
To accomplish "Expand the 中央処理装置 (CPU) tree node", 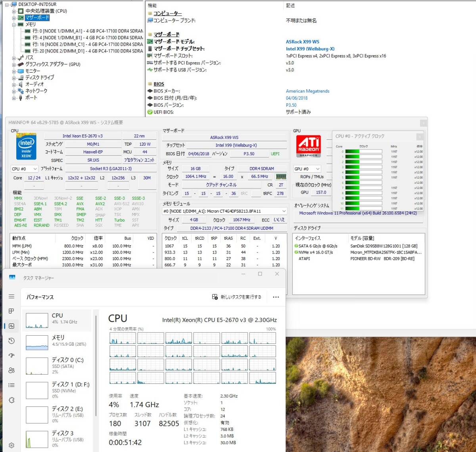I will coord(14,11).
